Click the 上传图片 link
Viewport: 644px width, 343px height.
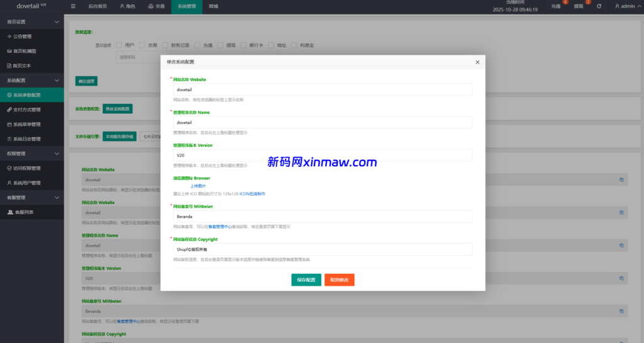point(197,186)
